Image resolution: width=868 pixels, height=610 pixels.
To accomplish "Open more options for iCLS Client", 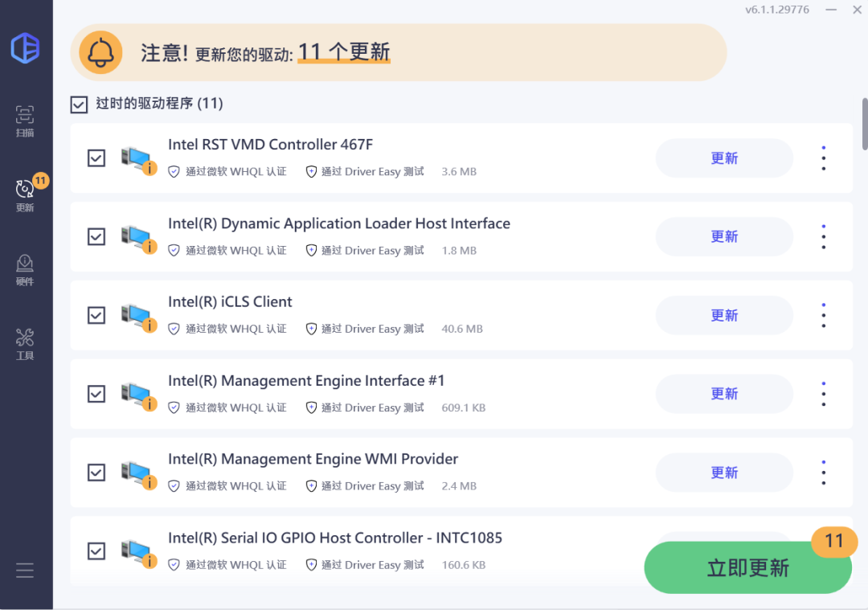I will tap(824, 316).
